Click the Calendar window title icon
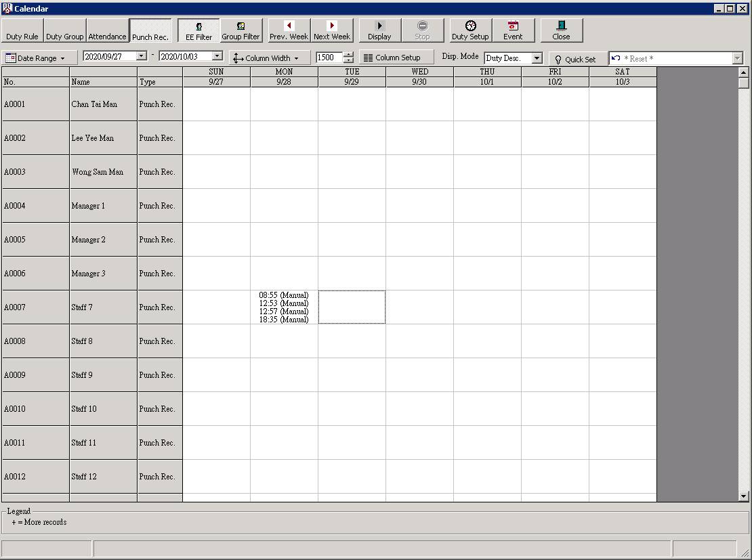This screenshot has width=752, height=560. click(7, 9)
